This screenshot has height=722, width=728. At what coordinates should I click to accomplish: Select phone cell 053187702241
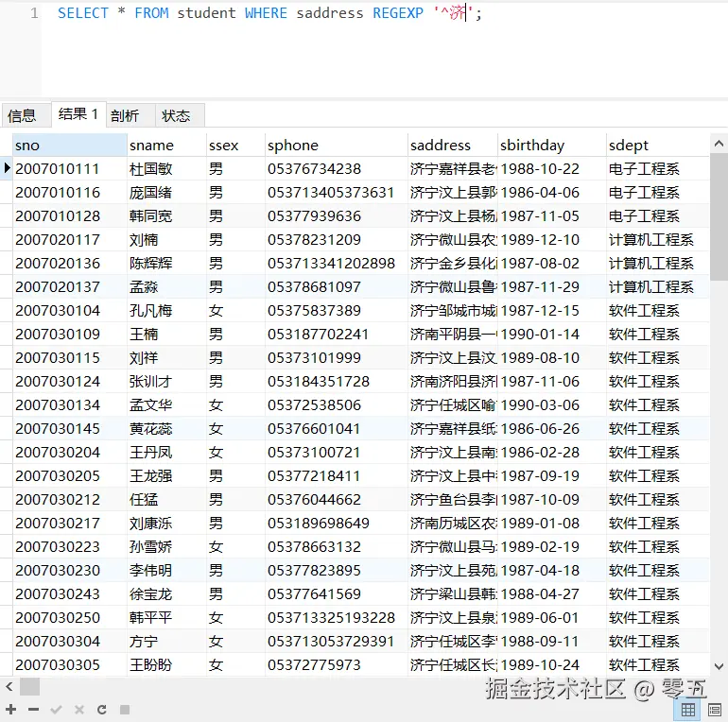pos(337,335)
